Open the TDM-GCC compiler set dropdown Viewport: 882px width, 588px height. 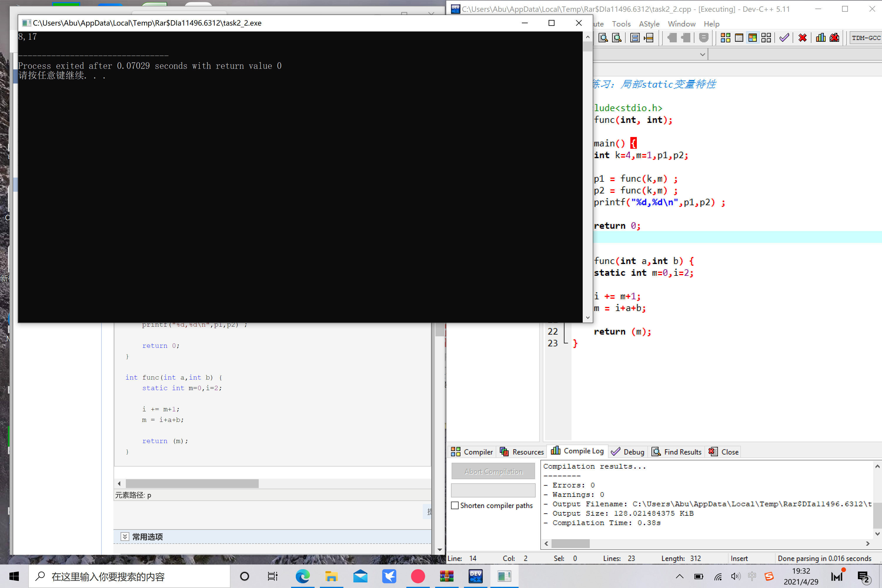coord(866,38)
